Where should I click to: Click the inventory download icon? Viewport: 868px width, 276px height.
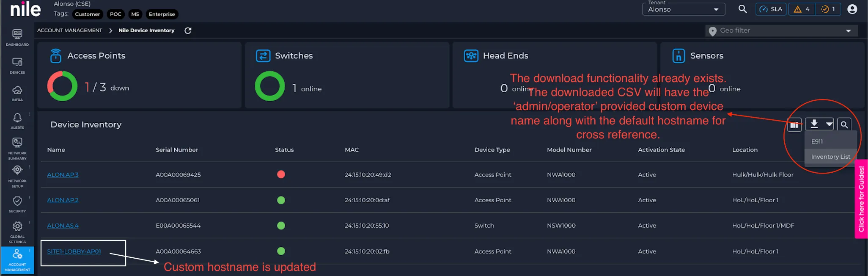(x=814, y=124)
